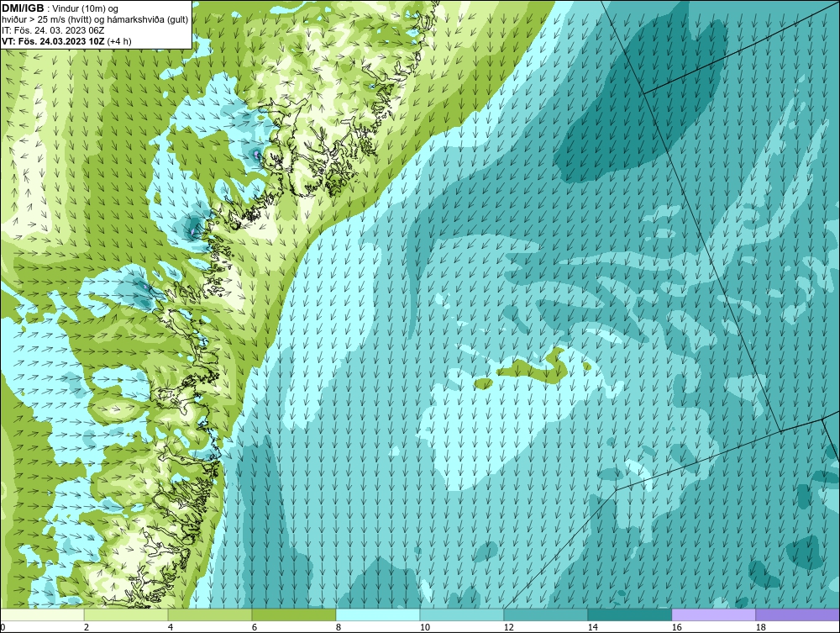Click the 16–18 m/s light purple legend swatch
This screenshot has width=840, height=633.
click(x=713, y=615)
